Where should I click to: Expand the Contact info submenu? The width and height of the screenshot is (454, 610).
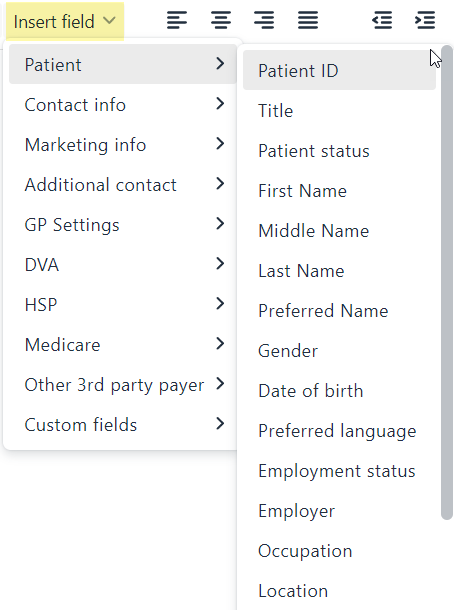[123, 105]
